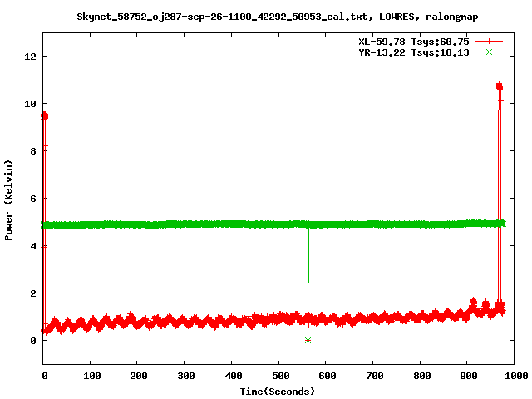Image resolution: width=532 pixels, height=399 pixels.
Task: Click the x-axis tick label 900
Action: point(469,376)
